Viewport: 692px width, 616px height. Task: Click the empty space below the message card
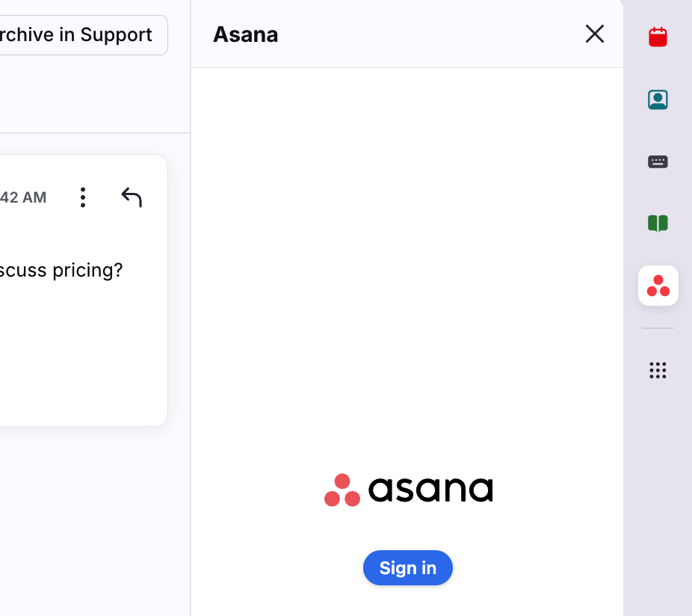pyautogui.click(x=90, y=523)
